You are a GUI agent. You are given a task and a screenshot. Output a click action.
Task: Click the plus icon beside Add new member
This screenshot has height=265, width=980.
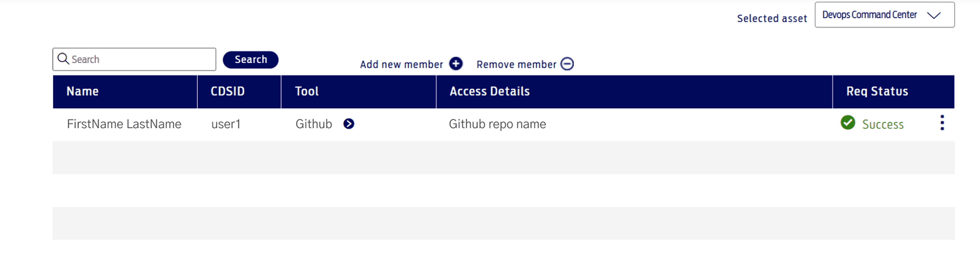(456, 64)
